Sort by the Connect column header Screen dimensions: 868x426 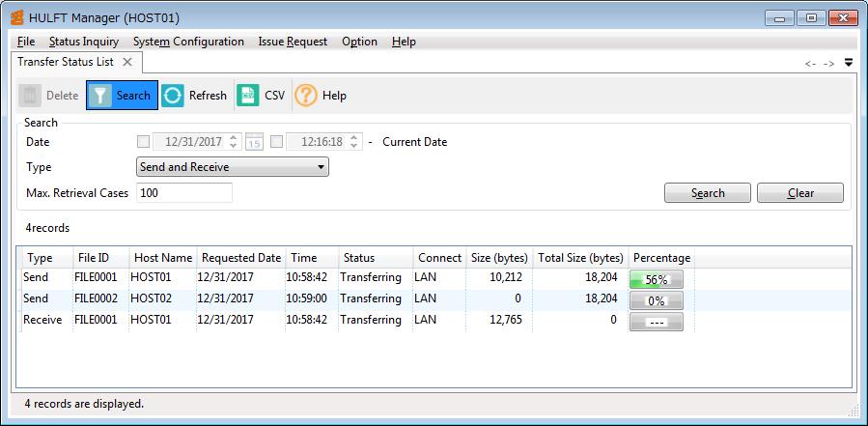pos(439,258)
